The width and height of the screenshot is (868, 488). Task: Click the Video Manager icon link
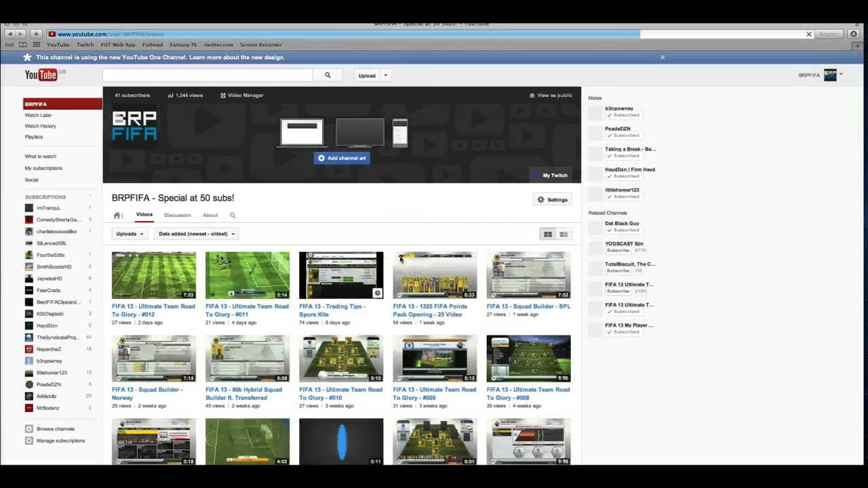223,96
